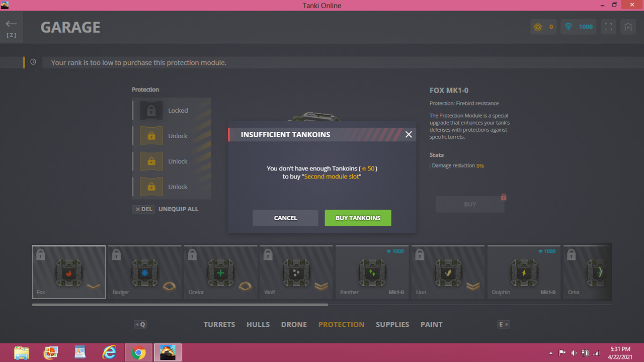Click the rank badge on Badger card
This screenshot has height=362, width=644.
click(170, 287)
